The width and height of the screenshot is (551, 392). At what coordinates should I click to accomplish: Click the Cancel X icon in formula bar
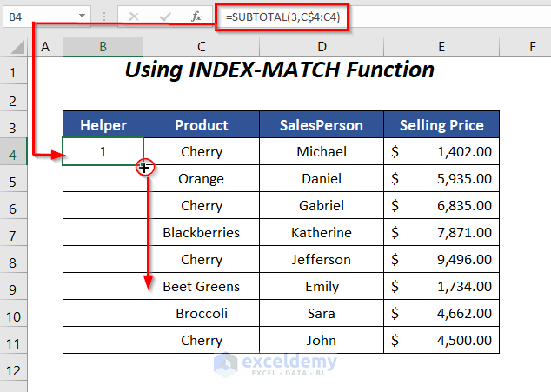[134, 16]
